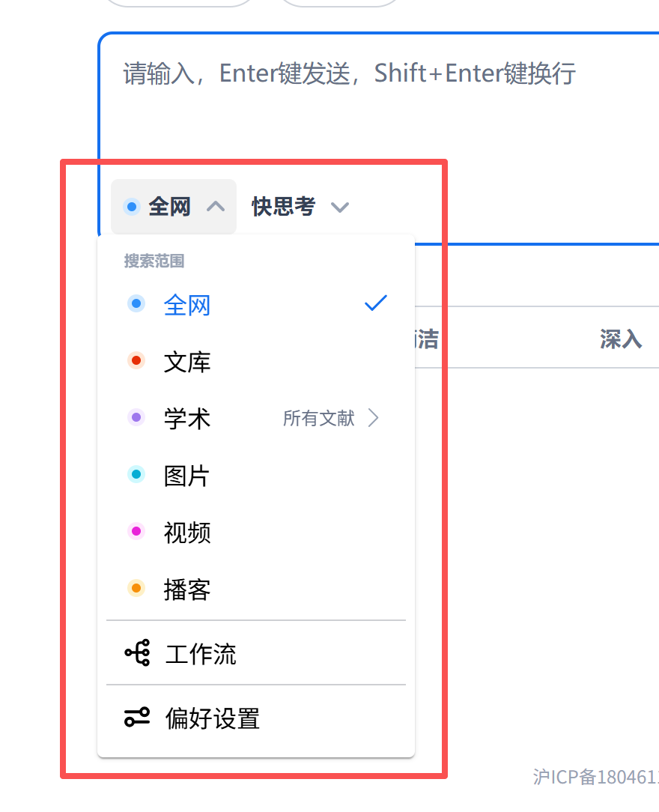Viewport: 659px width, 812px height.
Task: Click the red dot icon beside 文库
Action: [x=136, y=360]
